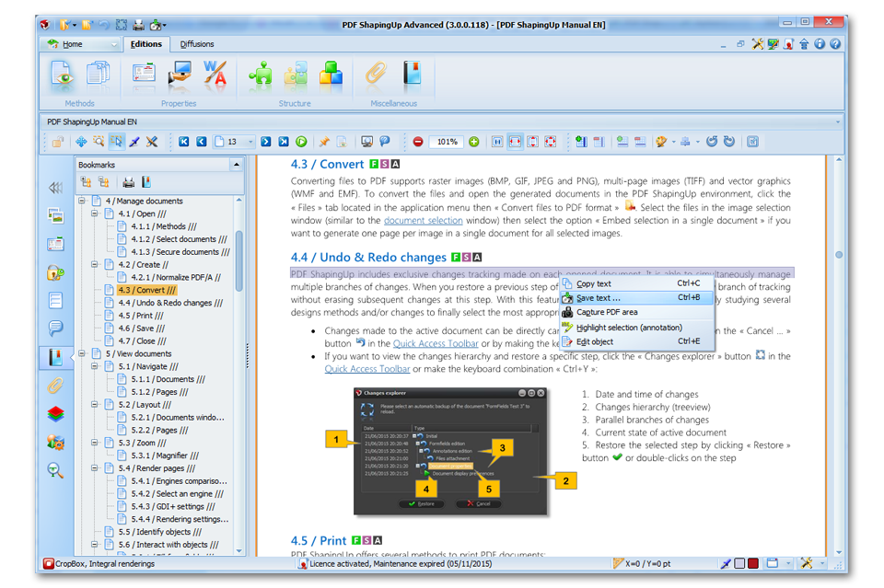Toggle the selection rectangle tool
Image resolution: width=884 pixels, height=588 pixels.
pyautogui.click(x=117, y=142)
